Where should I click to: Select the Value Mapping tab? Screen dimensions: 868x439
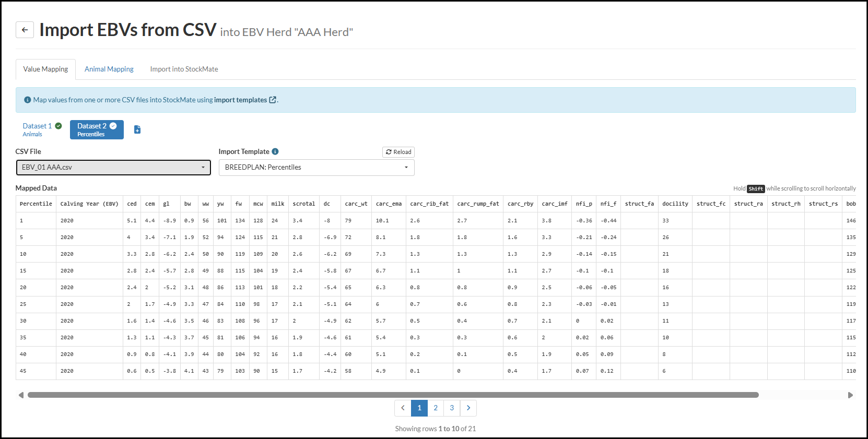pyautogui.click(x=45, y=69)
